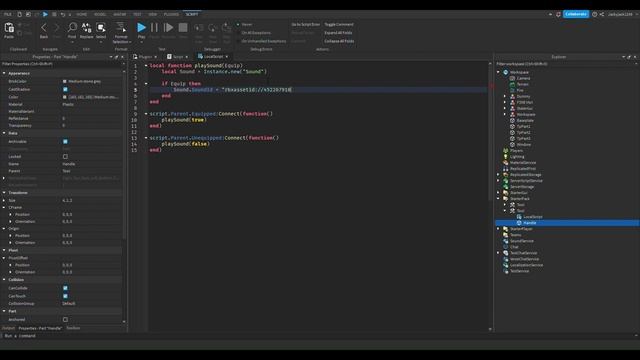640x360 pixels.
Task: Open the PLUGINS ribbon tab
Action: click(171, 14)
